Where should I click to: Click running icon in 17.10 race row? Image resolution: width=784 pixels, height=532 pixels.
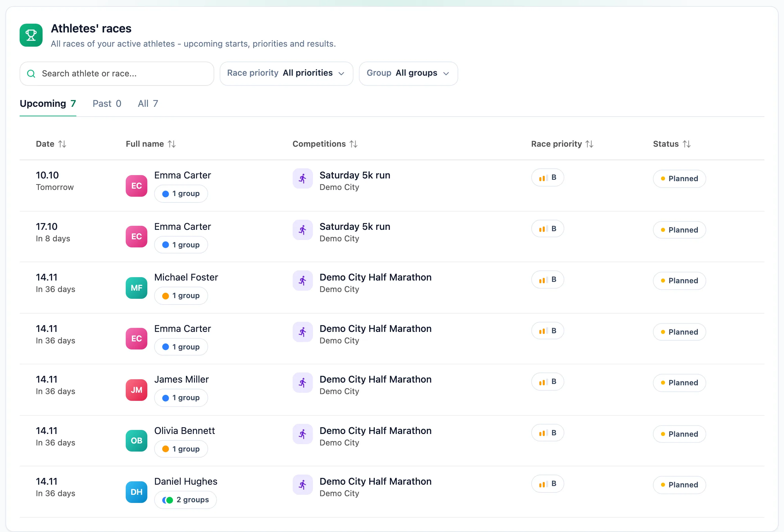click(x=303, y=230)
